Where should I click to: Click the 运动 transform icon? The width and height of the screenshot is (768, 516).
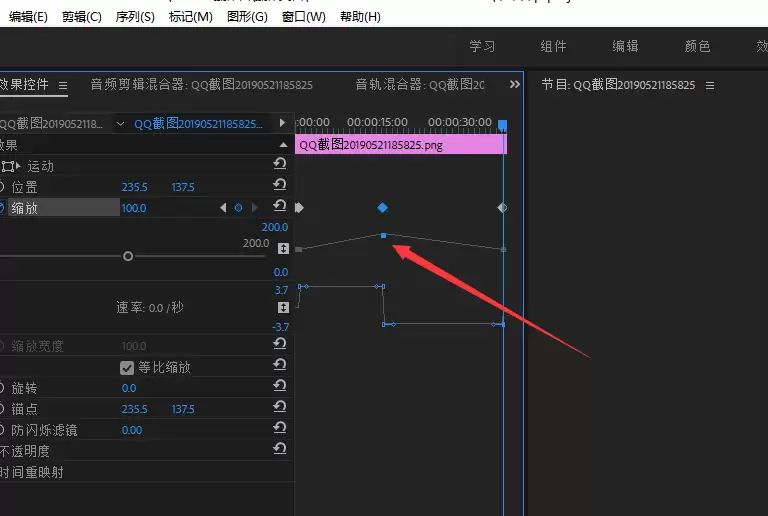click(7, 166)
